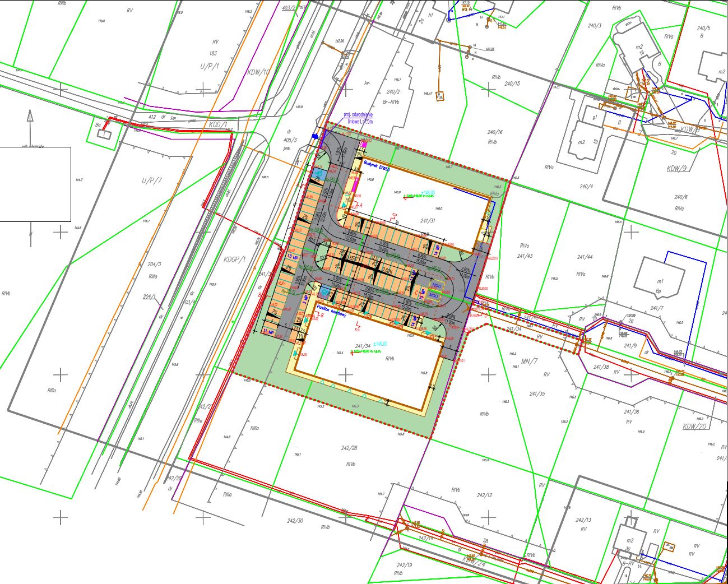
Task: Select parcel number "242/28"
Action: 349,448
